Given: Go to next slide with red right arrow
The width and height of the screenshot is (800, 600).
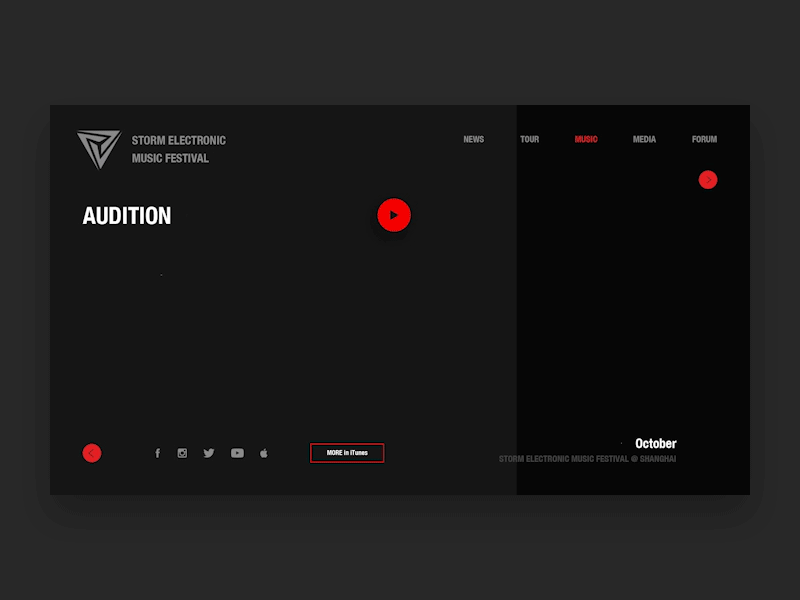Looking at the screenshot, I should tap(708, 180).
